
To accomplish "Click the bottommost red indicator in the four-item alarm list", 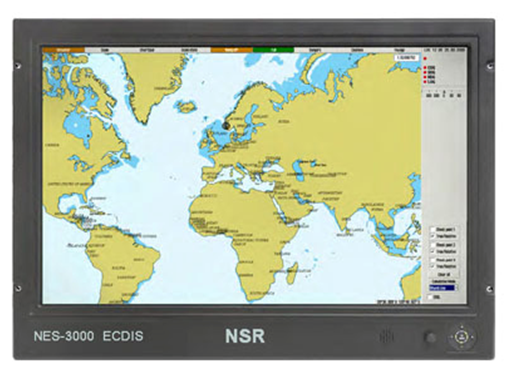I will (x=425, y=81).
